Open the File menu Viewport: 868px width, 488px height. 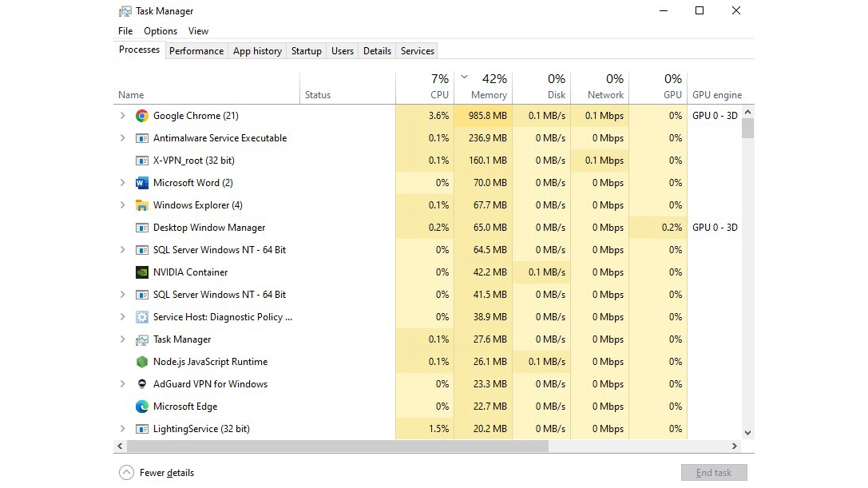coord(125,31)
